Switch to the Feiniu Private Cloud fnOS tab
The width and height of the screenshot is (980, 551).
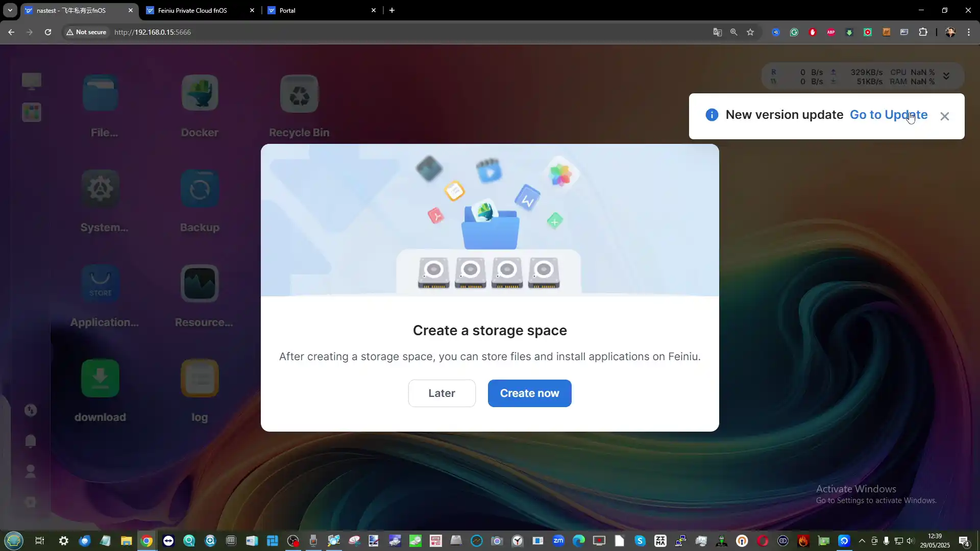[x=200, y=10]
